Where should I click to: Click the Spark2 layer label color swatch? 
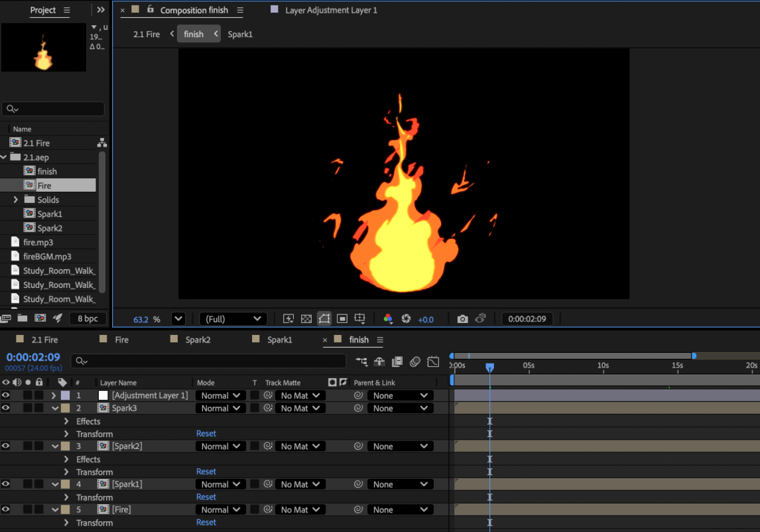(x=65, y=446)
